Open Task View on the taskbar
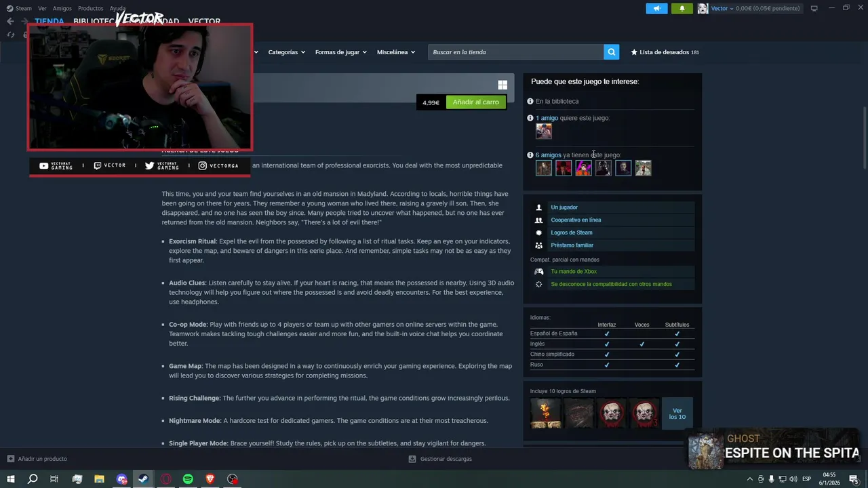 [54, 479]
